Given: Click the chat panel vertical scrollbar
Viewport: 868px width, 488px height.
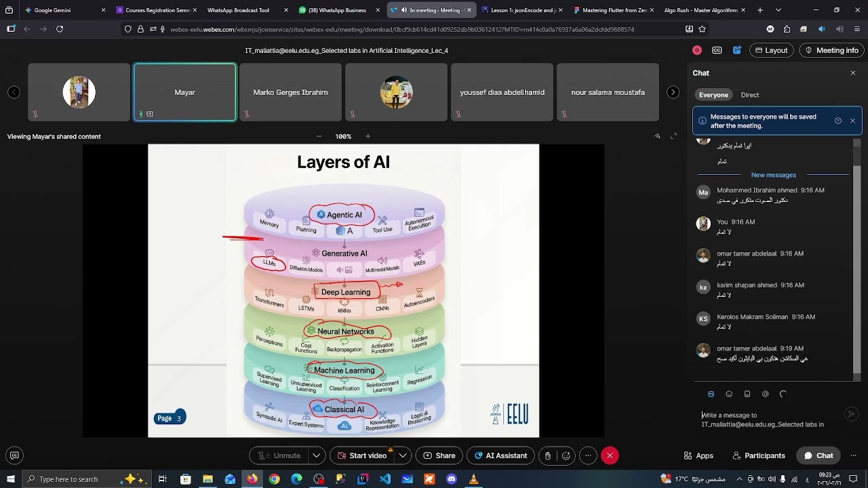Looking at the screenshot, I should [x=857, y=261].
